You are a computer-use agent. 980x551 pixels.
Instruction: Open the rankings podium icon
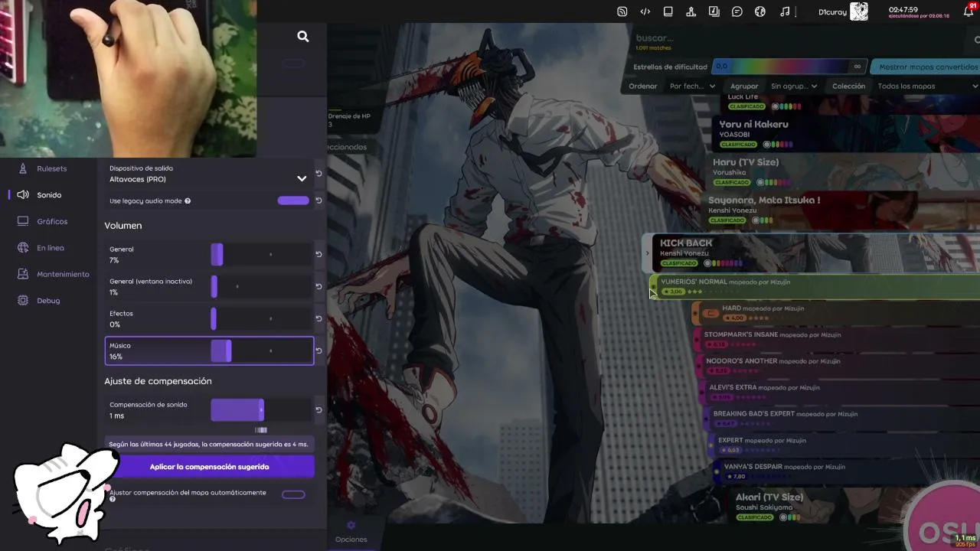691,11
